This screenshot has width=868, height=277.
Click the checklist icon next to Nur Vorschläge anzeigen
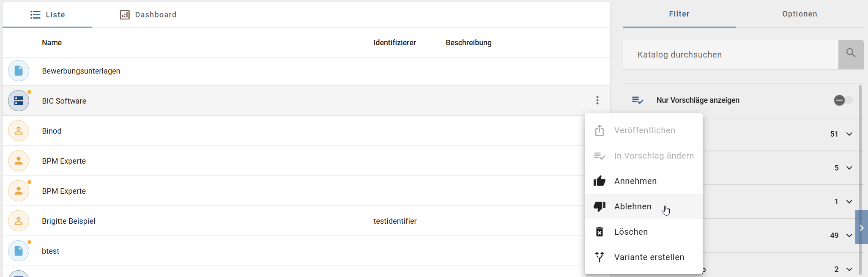(637, 100)
